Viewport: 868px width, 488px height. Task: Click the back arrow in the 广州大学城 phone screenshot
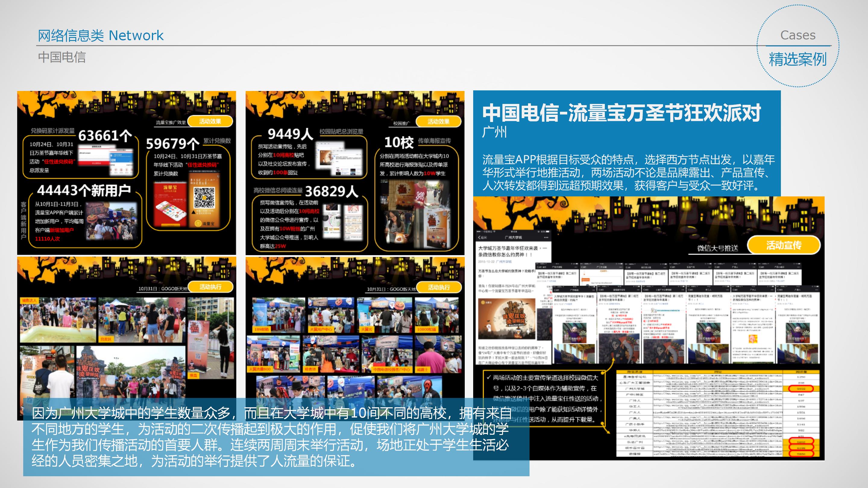480,237
